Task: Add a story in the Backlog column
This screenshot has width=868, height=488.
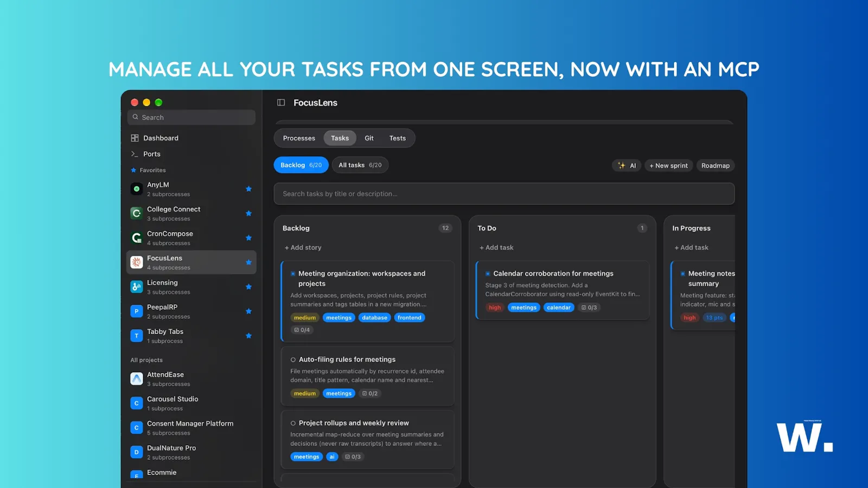Action: point(303,248)
